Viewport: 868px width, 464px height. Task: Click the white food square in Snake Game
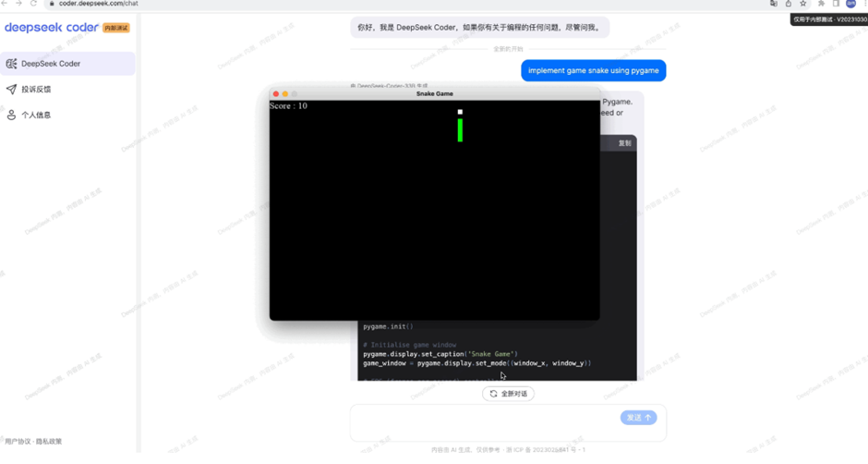pos(460,112)
